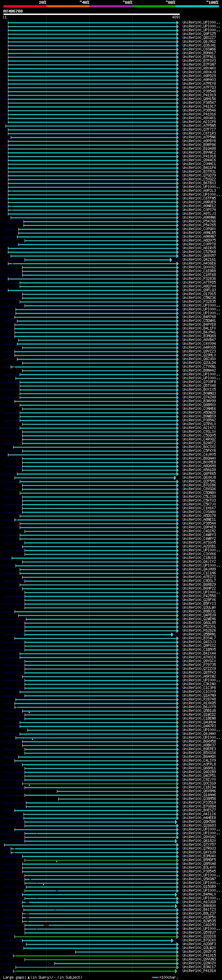Open hit UniRef100_Q6V8M6
This screenshot has width=222, height=980.
coord(199,791)
